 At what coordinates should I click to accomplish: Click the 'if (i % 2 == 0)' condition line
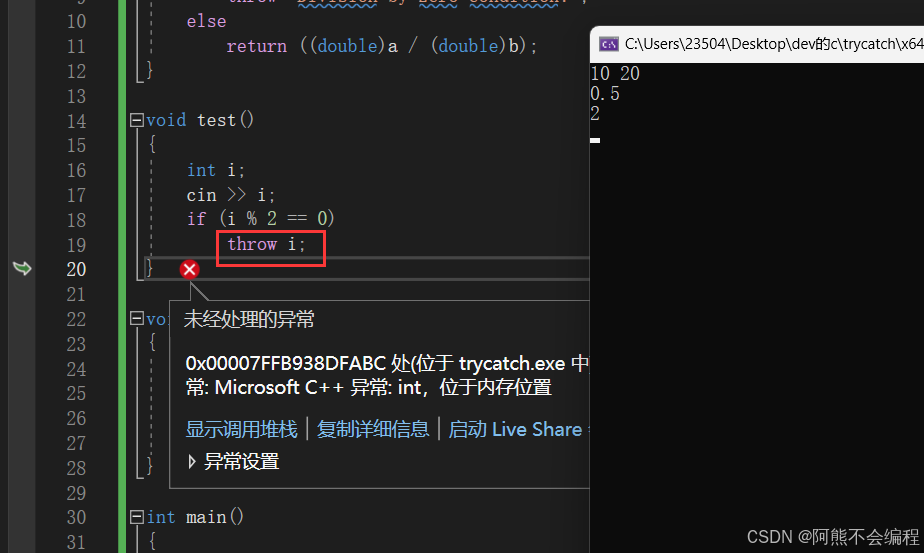(x=260, y=219)
